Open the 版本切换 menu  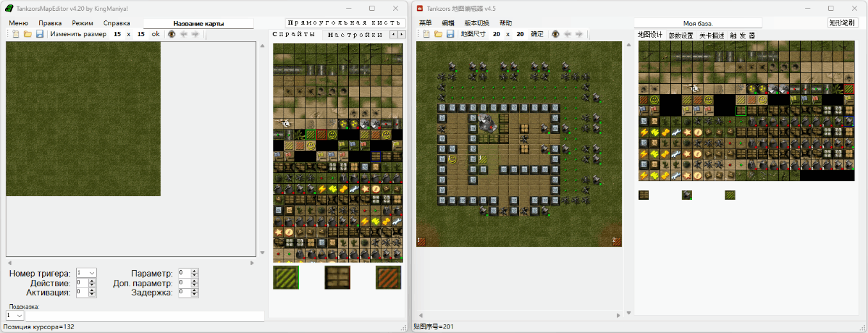tap(477, 23)
